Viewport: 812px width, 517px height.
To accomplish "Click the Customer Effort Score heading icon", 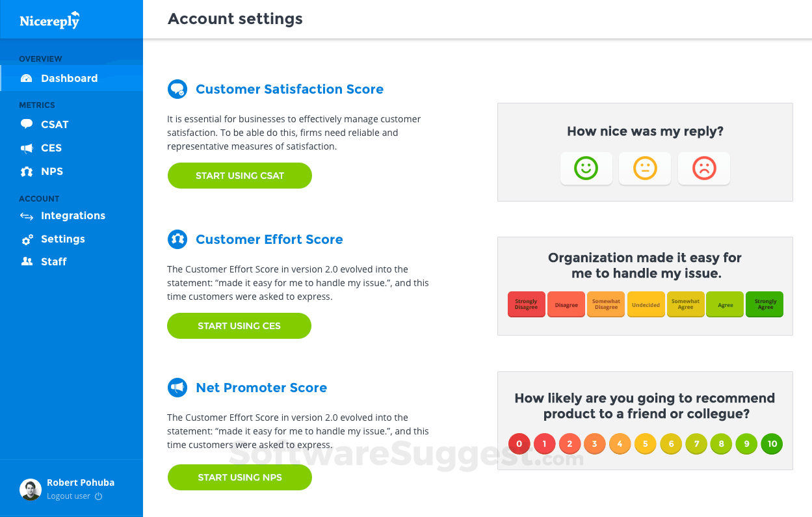I will tap(177, 239).
